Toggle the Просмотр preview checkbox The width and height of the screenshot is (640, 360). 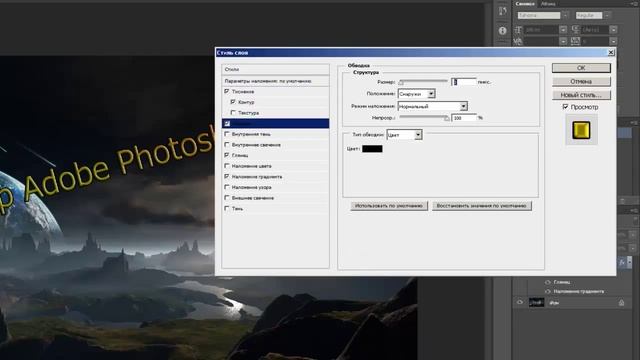(x=565, y=107)
